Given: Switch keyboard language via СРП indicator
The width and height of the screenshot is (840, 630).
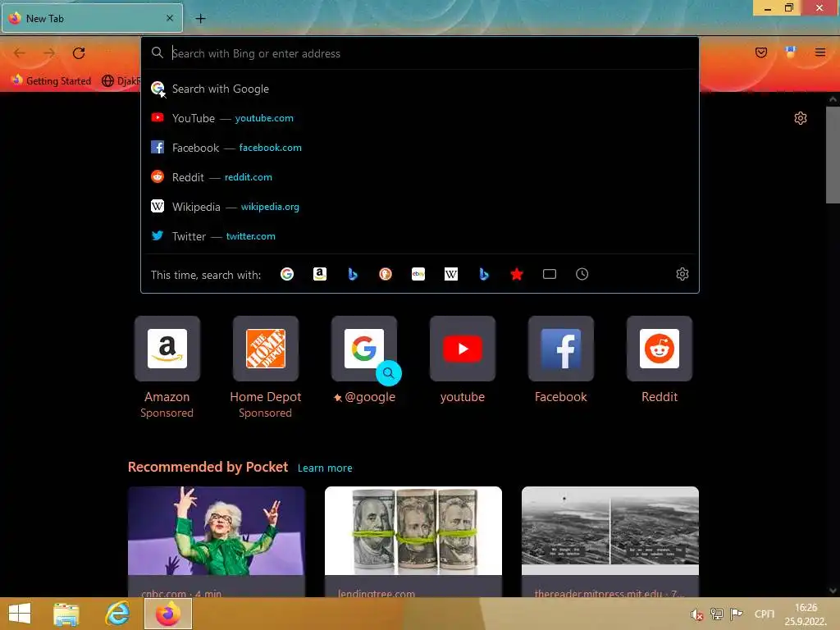Looking at the screenshot, I should pyautogui.click(x=764, y=614).
